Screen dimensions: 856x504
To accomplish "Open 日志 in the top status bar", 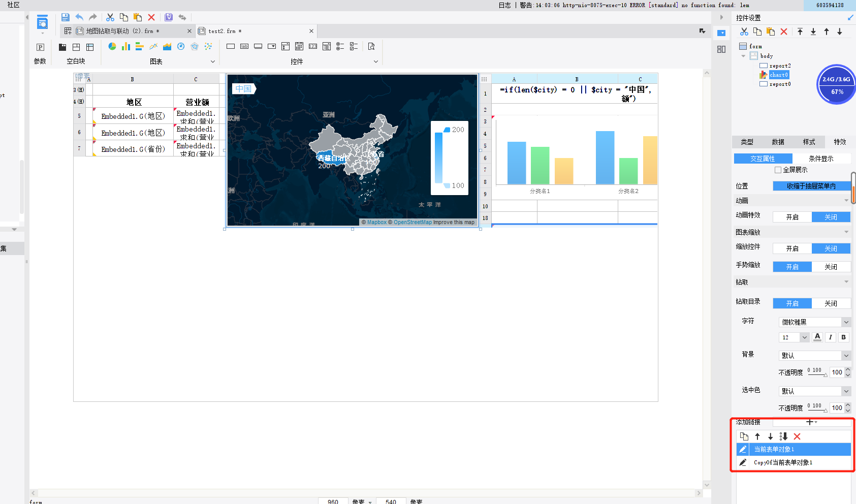I will 504,5.
